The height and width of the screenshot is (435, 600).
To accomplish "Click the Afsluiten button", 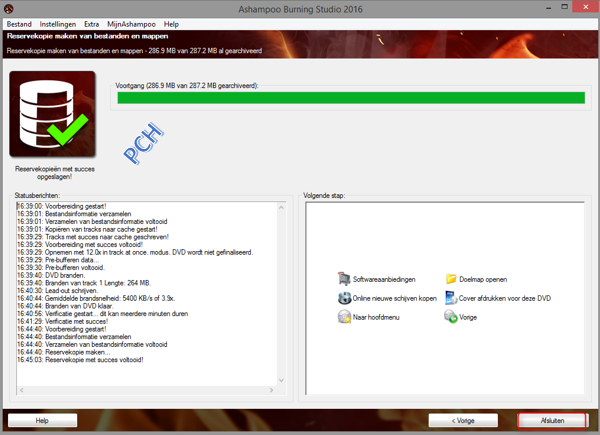I will click(x=552, y=420).
